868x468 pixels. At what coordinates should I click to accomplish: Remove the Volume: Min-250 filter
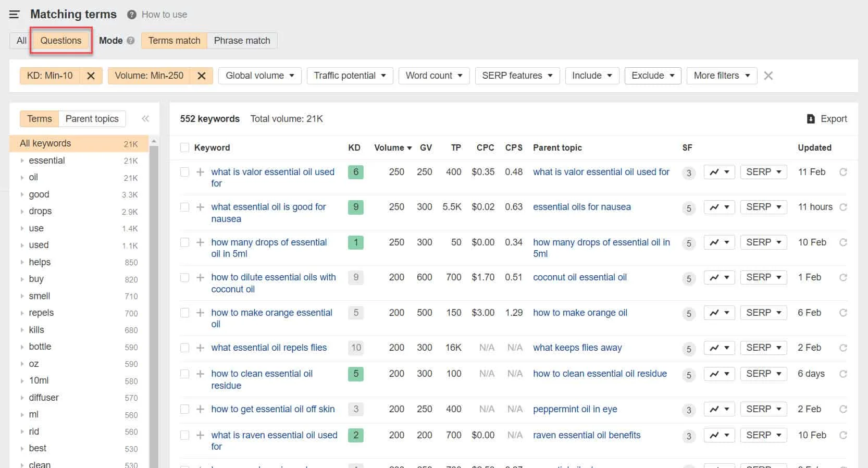coord(202,76)
